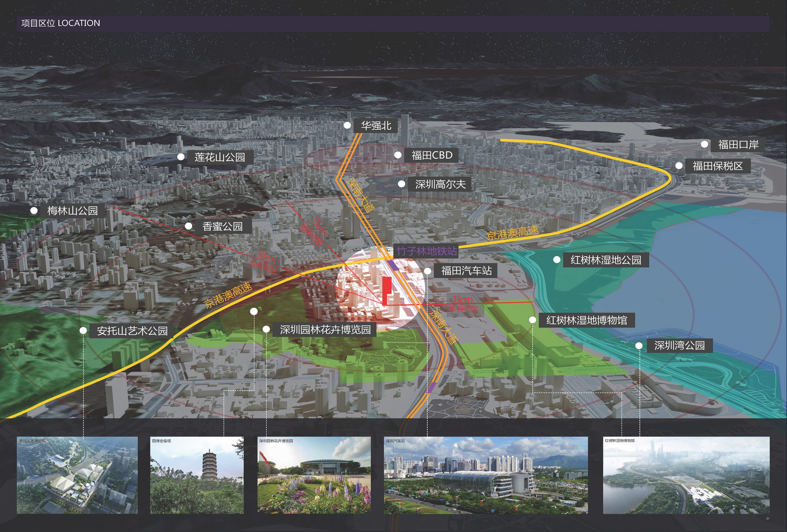Click the white dot next to 福田CBD

coord(398,155)
